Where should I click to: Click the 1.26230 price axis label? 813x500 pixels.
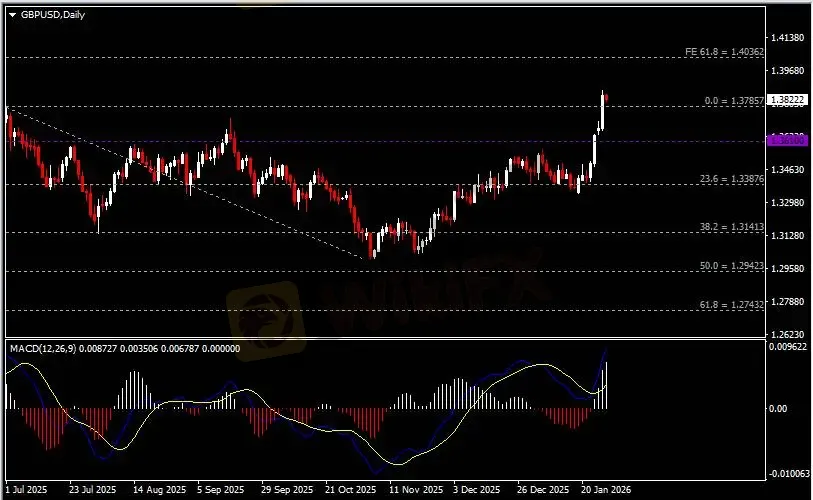tap(787, 335)
